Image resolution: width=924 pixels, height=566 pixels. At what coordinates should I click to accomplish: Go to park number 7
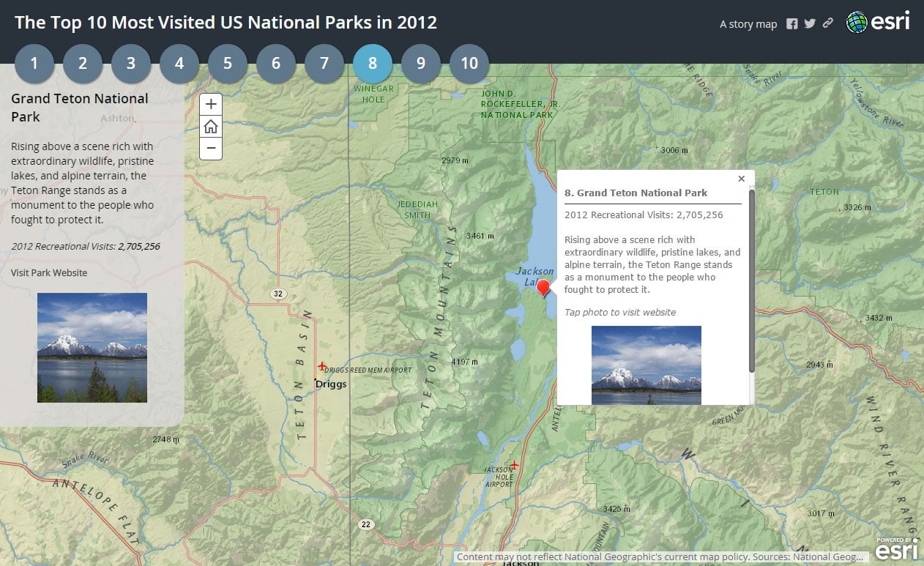324,64
